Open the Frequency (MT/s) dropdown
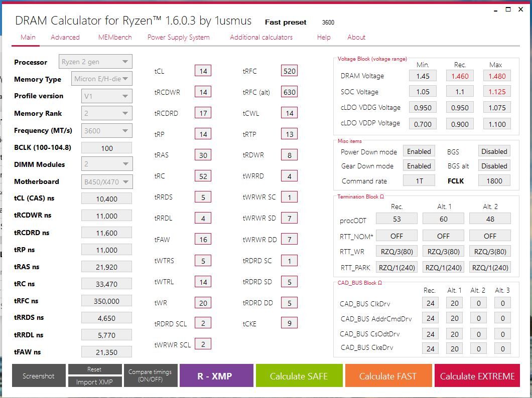This screenshot has height=398, width=532. point(106,131)
